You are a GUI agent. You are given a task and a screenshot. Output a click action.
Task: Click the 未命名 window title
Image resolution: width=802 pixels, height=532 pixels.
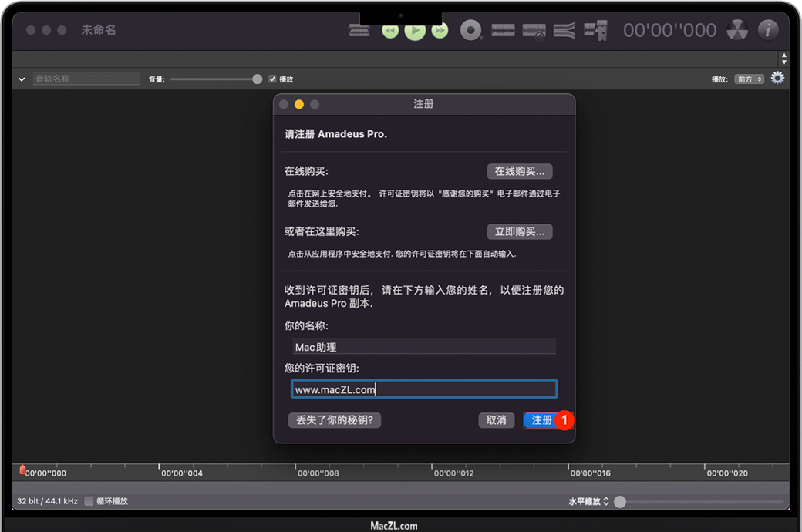(x=99, y=30)
